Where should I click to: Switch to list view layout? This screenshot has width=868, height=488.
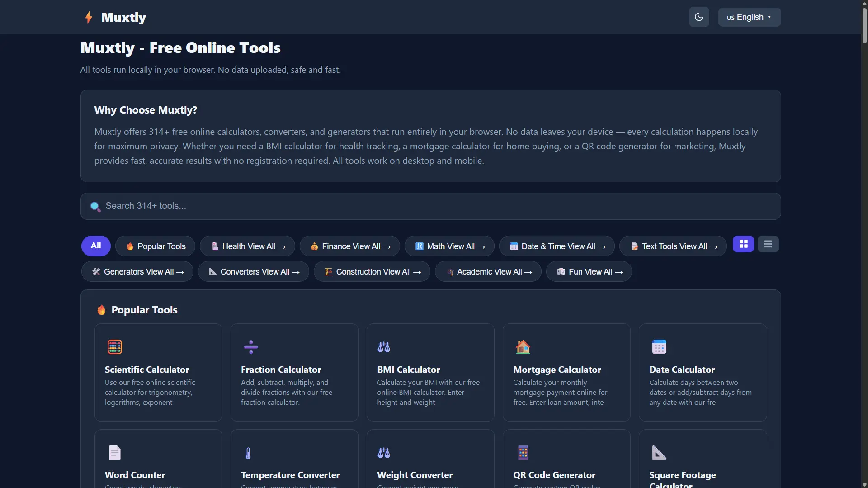768,244
